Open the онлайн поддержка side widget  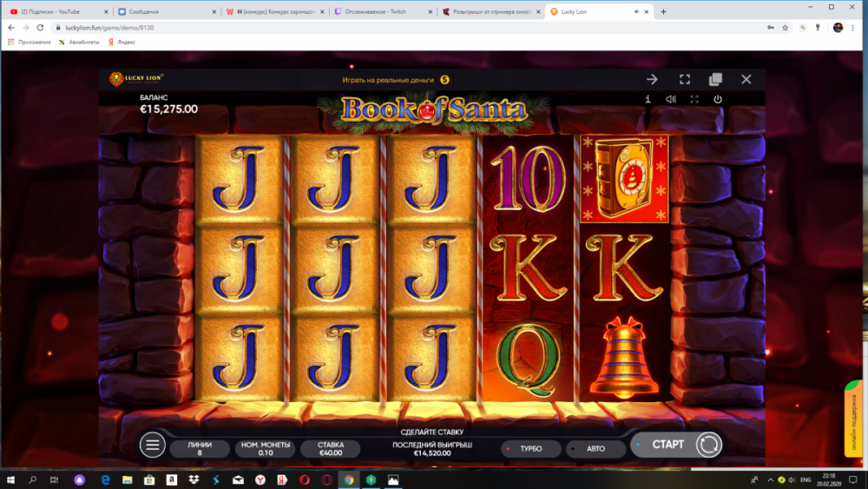tap(853, 420)
